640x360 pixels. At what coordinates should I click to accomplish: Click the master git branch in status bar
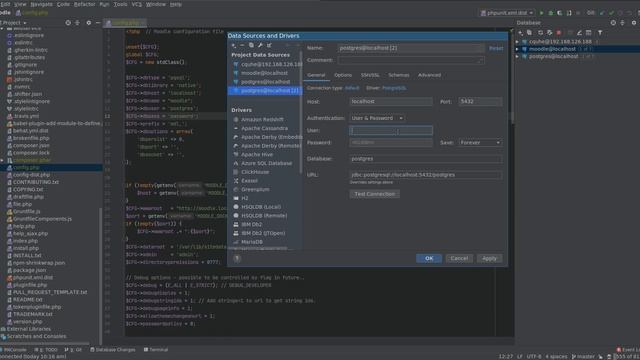coord(583,357)
